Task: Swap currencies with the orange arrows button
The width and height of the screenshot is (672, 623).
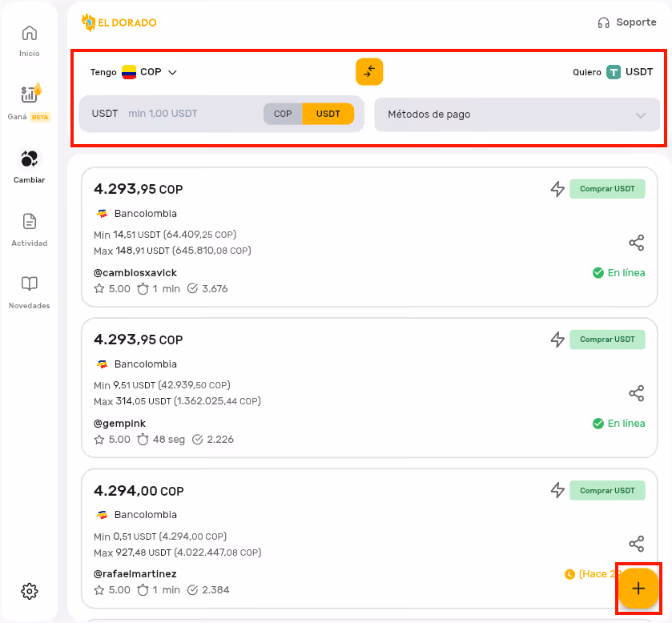Action: (x=369, y=71)
